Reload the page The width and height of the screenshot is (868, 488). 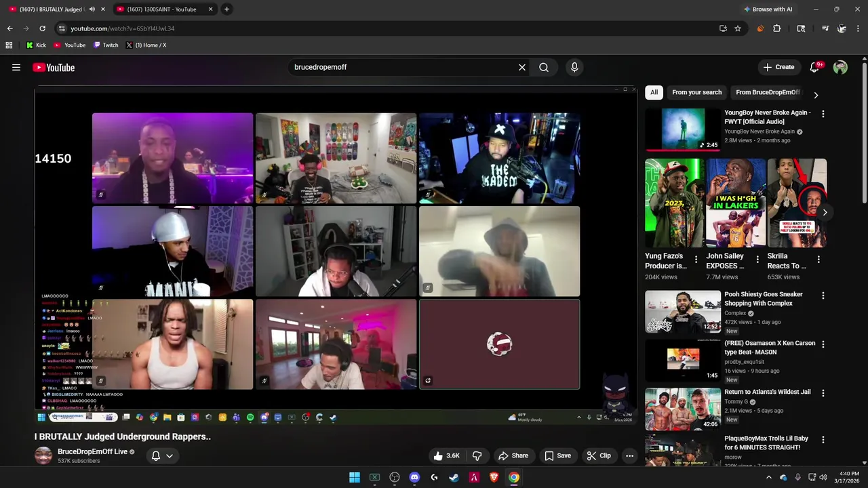pos(42,28)
